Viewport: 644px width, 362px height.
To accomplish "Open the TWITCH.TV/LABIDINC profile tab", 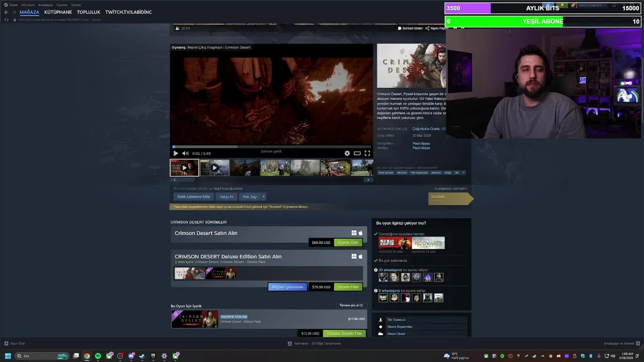I will 128,12.
